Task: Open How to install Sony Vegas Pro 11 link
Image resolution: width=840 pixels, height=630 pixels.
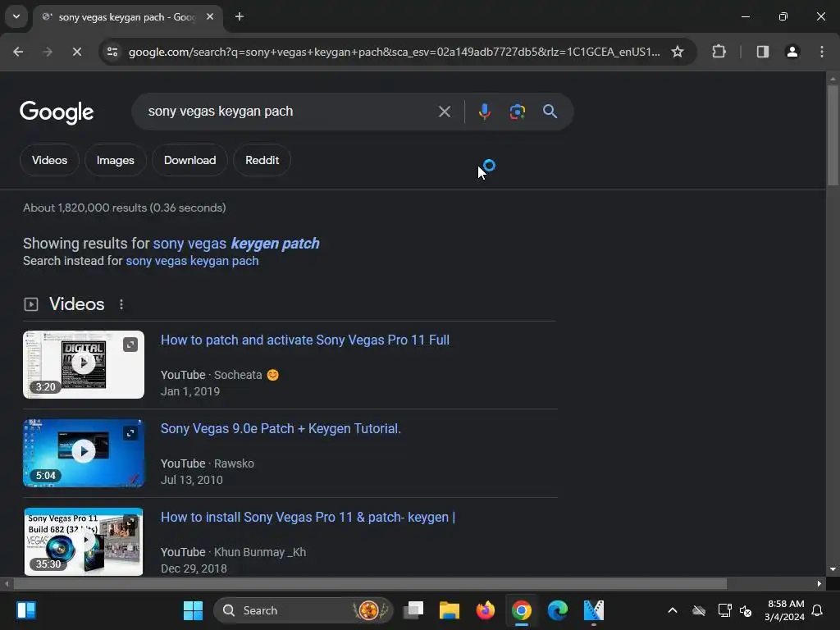Action: click(x=308, y=517)
